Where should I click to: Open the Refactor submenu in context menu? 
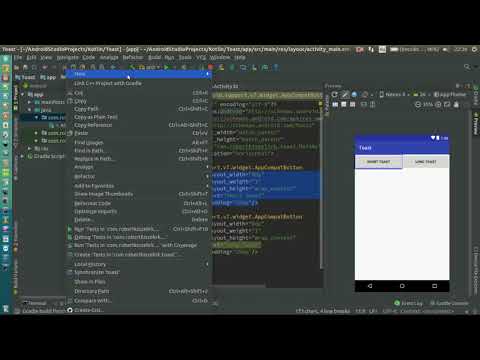tap(138, 176)
